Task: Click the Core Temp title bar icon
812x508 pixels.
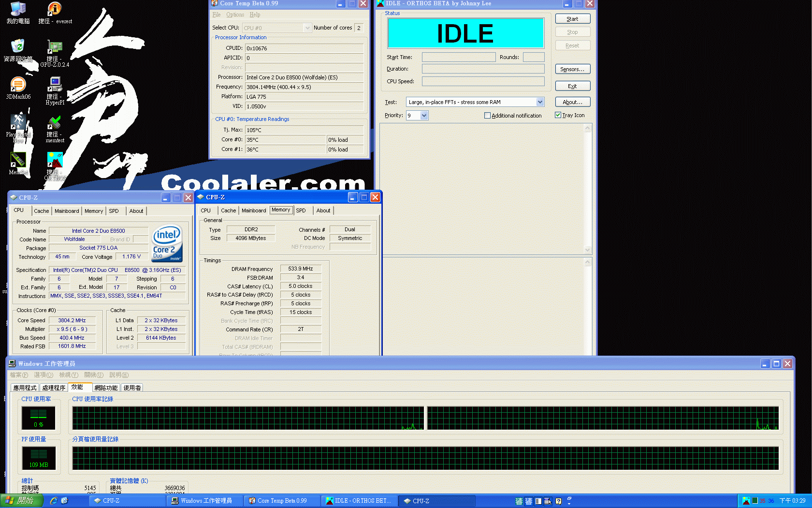Action: pyautogui.click(x=215, y=3)
